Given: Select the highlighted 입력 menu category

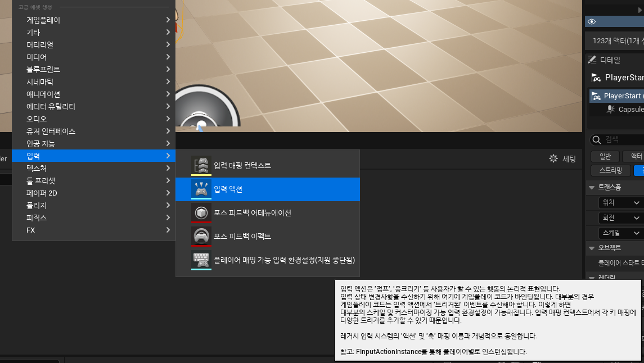Looking at the screenshot, I should pos(93,156).
